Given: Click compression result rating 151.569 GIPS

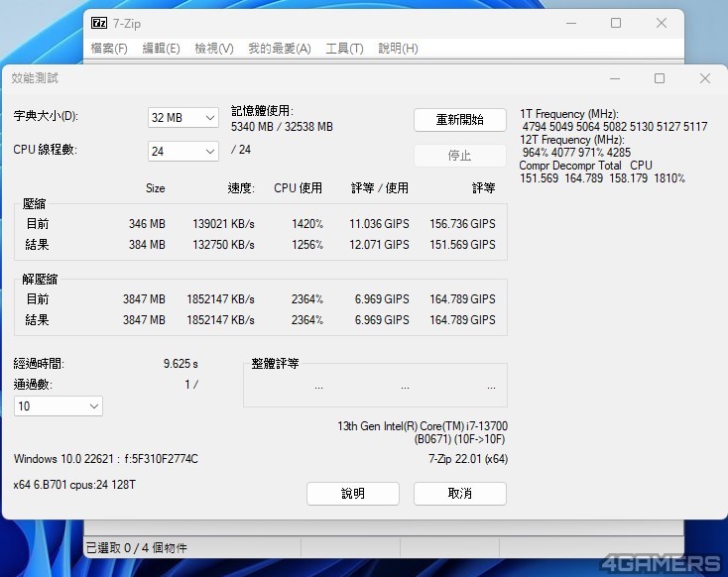Looking at the screenshot, I should [x=462, y=245].
